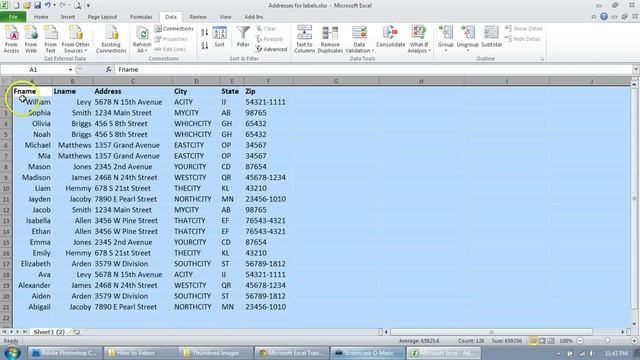This screenshot has height=360, width=640.
Task: Switch to the View tab
Action: [x=225, y=17]
